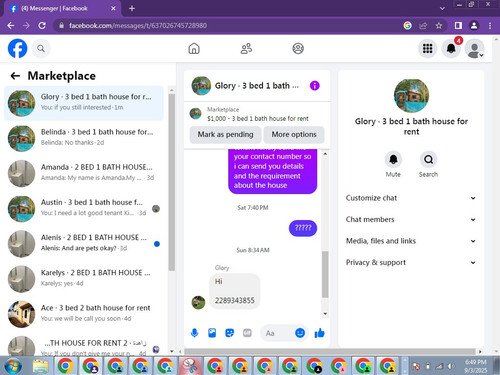This screenshot has height=375, width=500.
Task: Open the Google icon in address bar
Action: [407, 26]
